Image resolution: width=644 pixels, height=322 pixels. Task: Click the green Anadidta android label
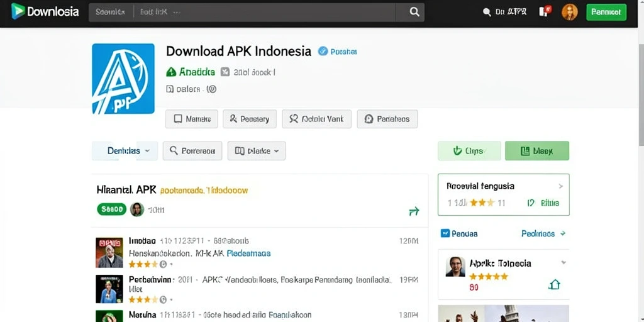click(190, 72)
